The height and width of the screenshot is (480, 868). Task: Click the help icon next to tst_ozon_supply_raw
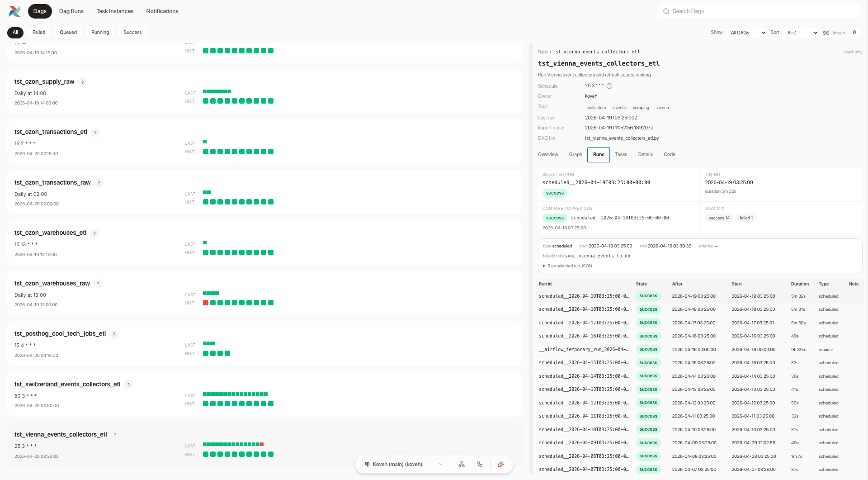82,82
